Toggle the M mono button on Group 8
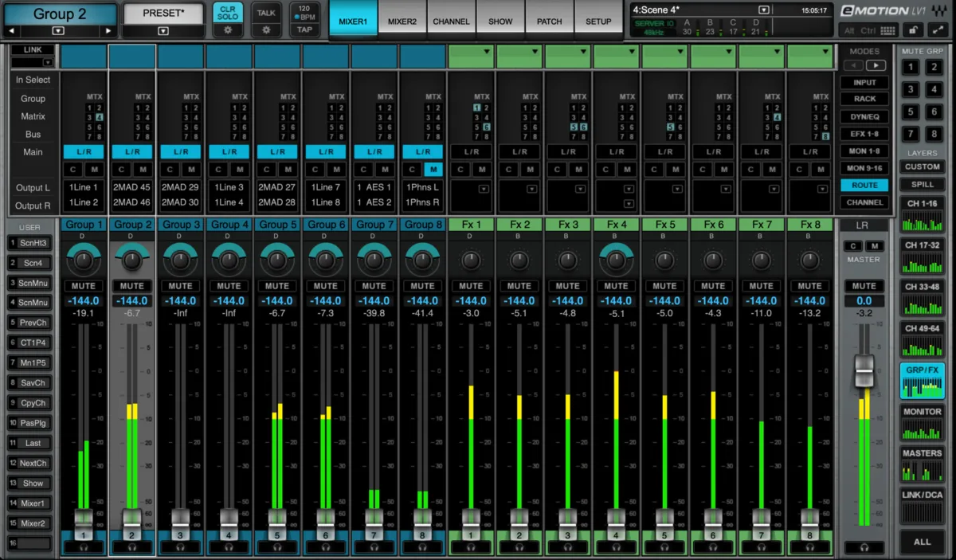 pos(433,169)
